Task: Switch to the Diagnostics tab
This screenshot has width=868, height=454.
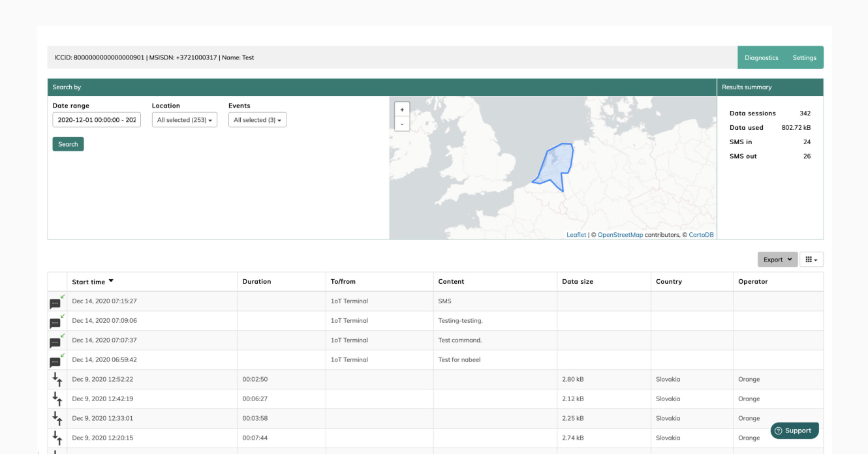Action: (x=761, y=57)
